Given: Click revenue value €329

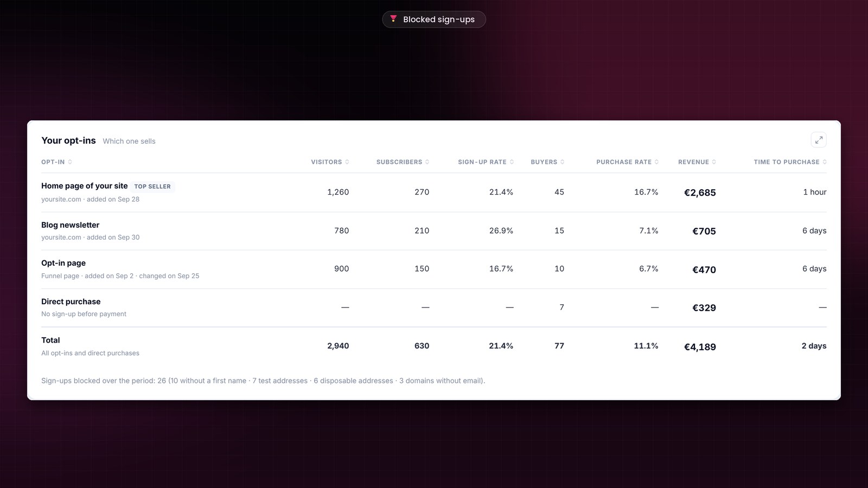Looking at the screenshot, I should point(704,307).
